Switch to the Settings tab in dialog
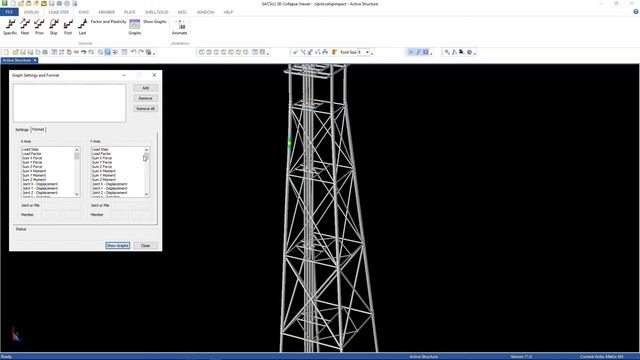640x360 pixels. pos(22,129)
